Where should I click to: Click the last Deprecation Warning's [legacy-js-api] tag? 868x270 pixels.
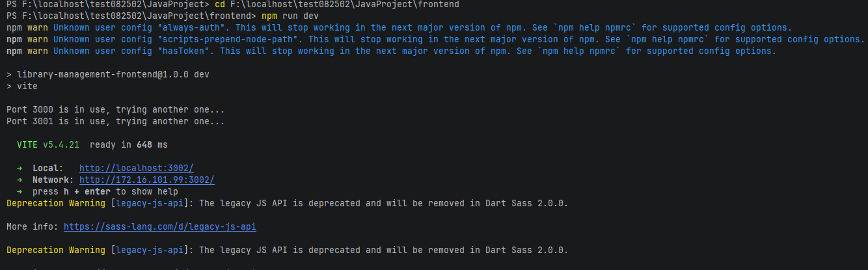click(x=152, y=250)
